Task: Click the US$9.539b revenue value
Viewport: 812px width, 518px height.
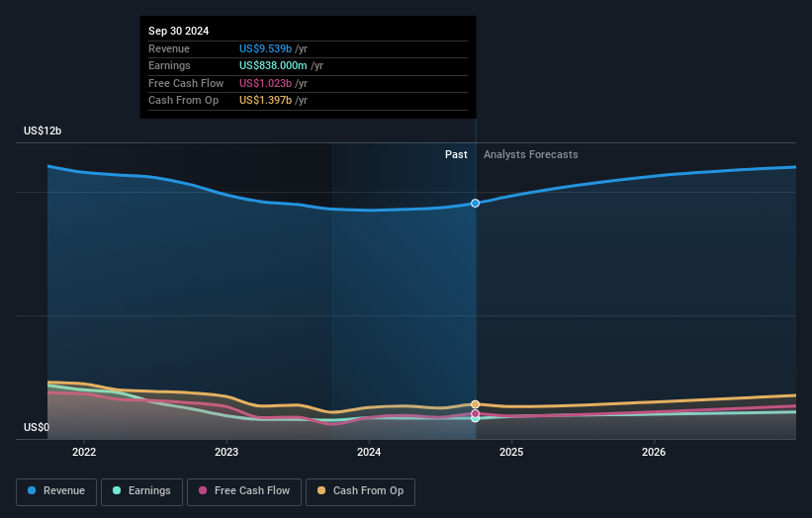Action: pos(266,48)
